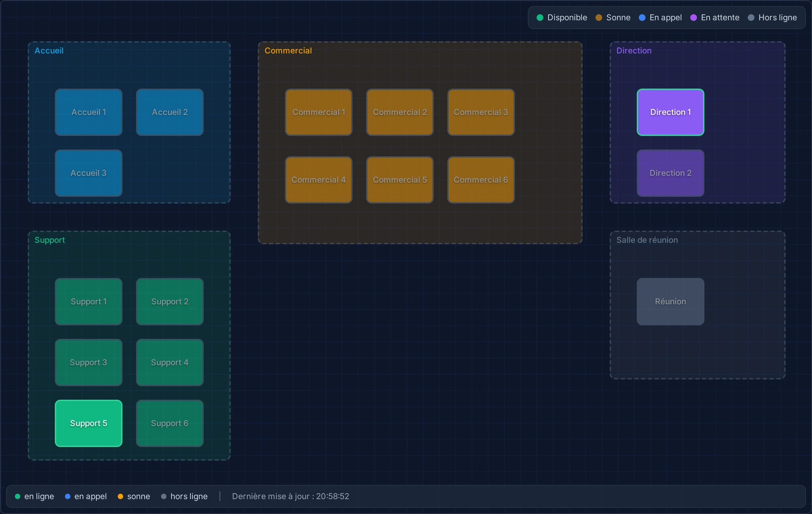Select the Commercial 2 tile
Screen dimensions: 812x514
point(400,112)
